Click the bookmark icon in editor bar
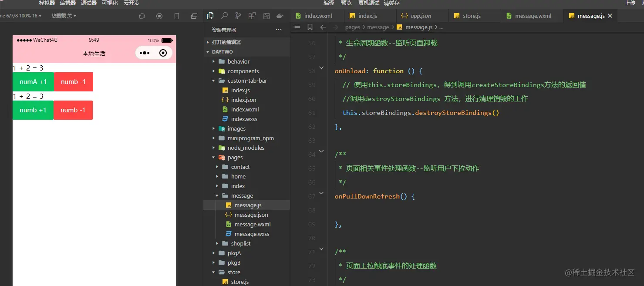This screenshot has height=286, width=644. tap(310, 27)
